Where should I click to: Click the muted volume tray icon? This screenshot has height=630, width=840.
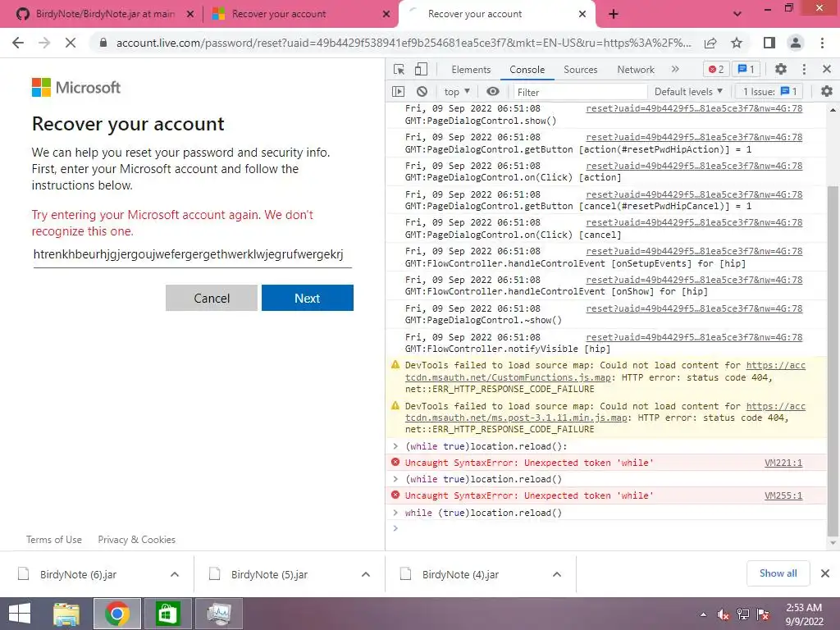tap(724, 614)
